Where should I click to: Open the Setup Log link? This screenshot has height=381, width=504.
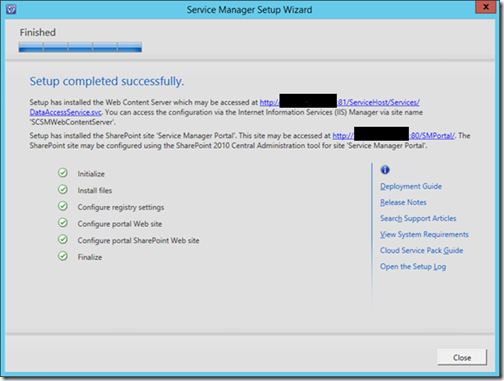(413, 267)
